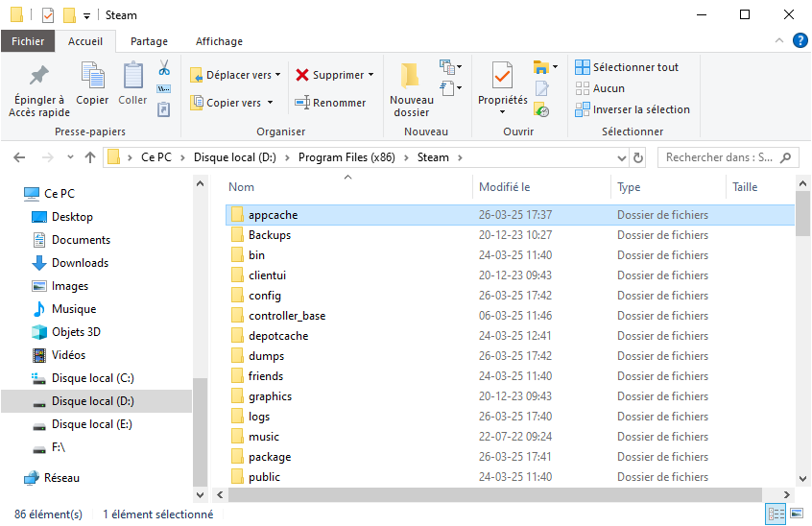Click Supprimer red X icon

pos(302,75)
